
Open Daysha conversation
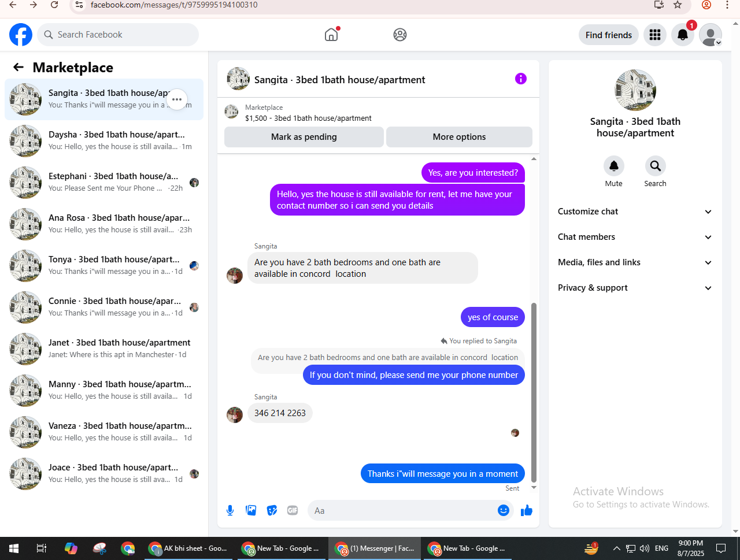pyautogui.click(x=104, y=141)
